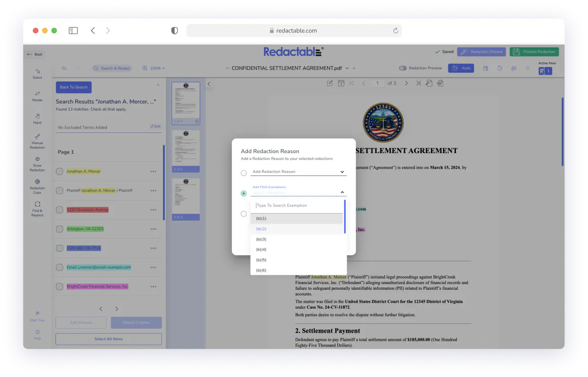The height and width of the screenshot is (377, 588).
Task: Check the 'Jonathan A. Mercer' result checkbox
Action: pos(60,171)
